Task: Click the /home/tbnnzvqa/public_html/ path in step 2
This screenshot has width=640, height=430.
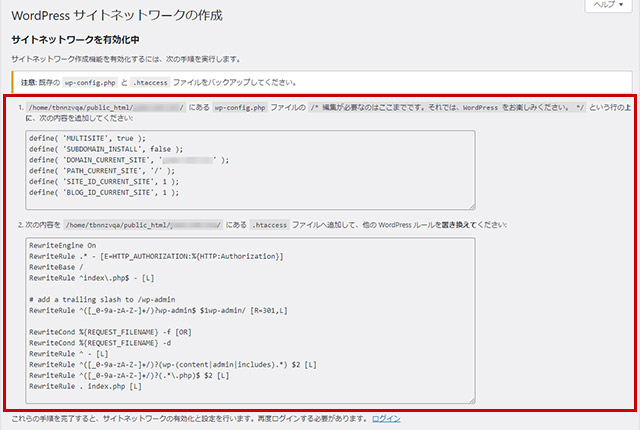Action: (x=143, y=225)
